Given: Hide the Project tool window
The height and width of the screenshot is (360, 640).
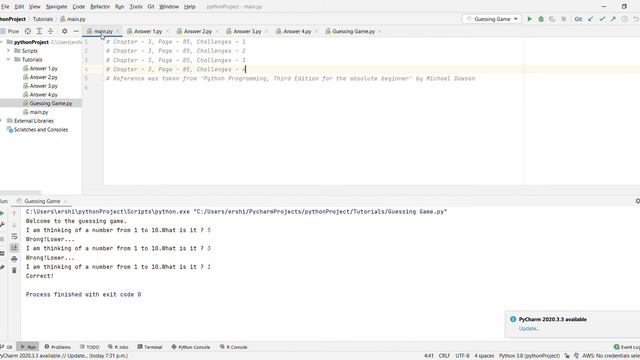Looking at the screenshot, I should click(x=76, y=31).
